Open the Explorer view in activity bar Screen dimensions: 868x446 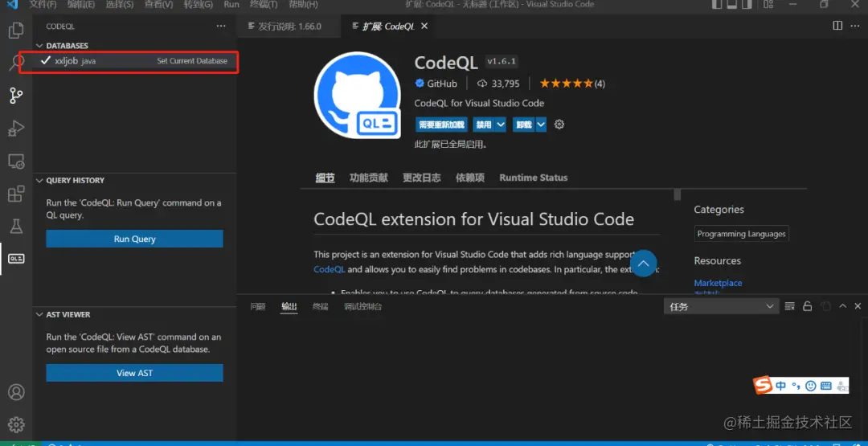[16, 30]
